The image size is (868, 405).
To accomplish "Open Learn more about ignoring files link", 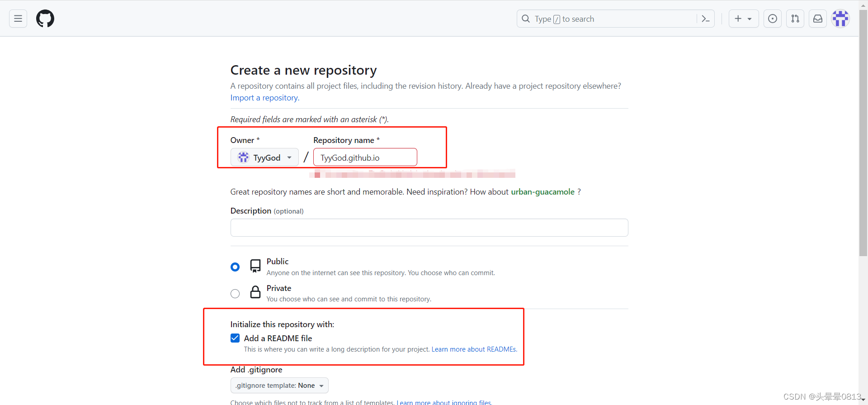I will tap(444, 402).
